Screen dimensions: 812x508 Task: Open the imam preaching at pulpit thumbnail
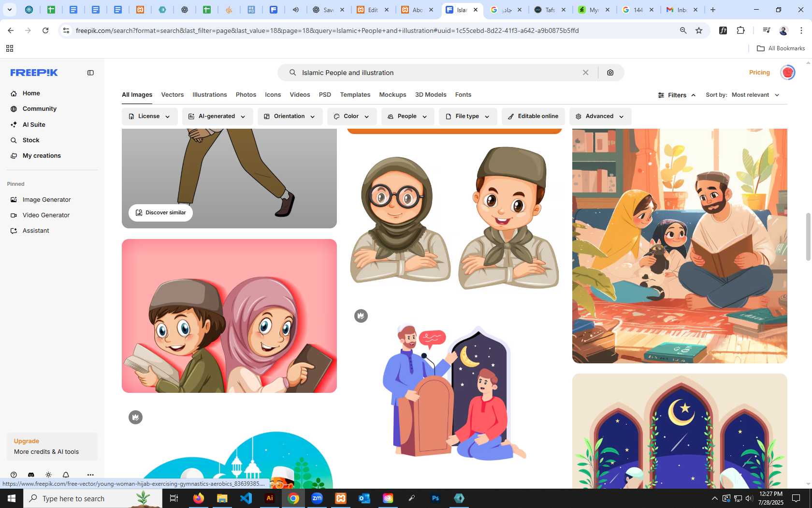point(454,392)
